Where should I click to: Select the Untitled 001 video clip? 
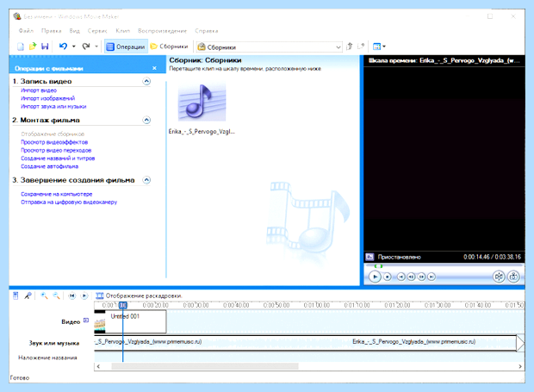130,321
